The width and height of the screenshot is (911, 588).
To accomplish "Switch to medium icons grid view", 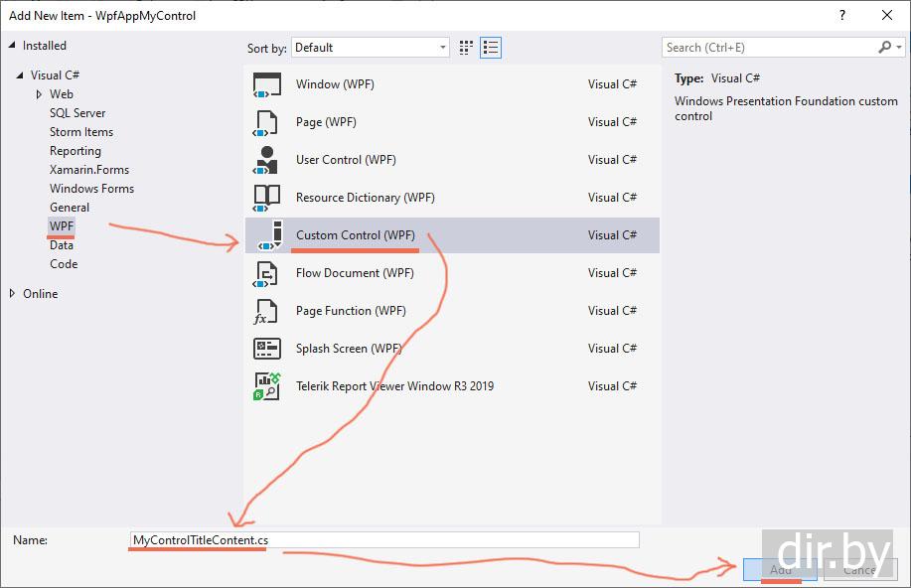I will click(x=466, y=48).
